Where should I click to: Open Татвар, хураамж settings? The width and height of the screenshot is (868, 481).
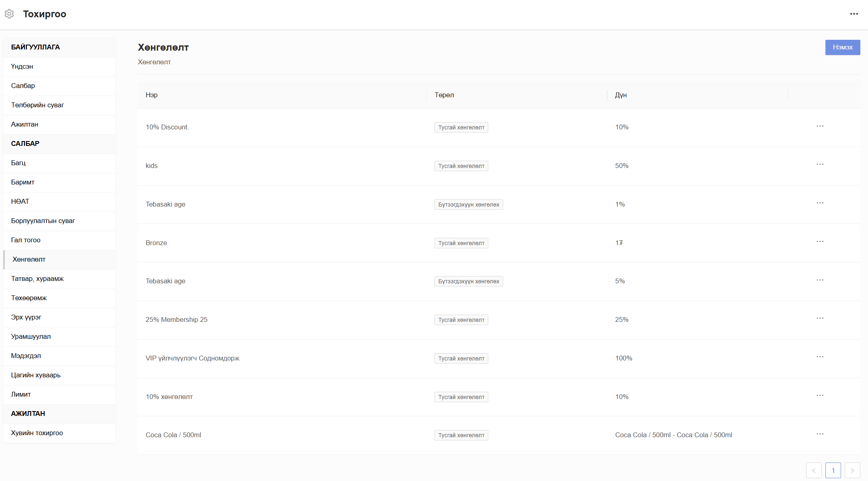coord(37,278)
